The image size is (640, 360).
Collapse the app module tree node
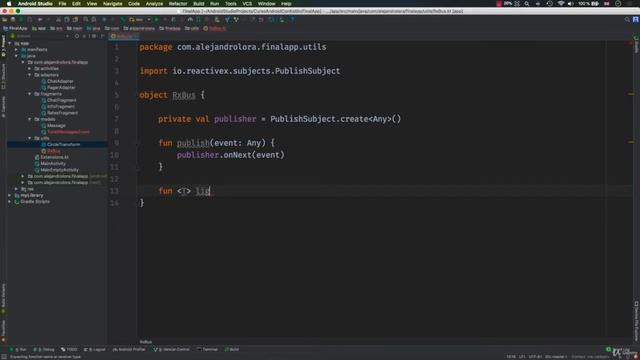click(x=10, y=43)
